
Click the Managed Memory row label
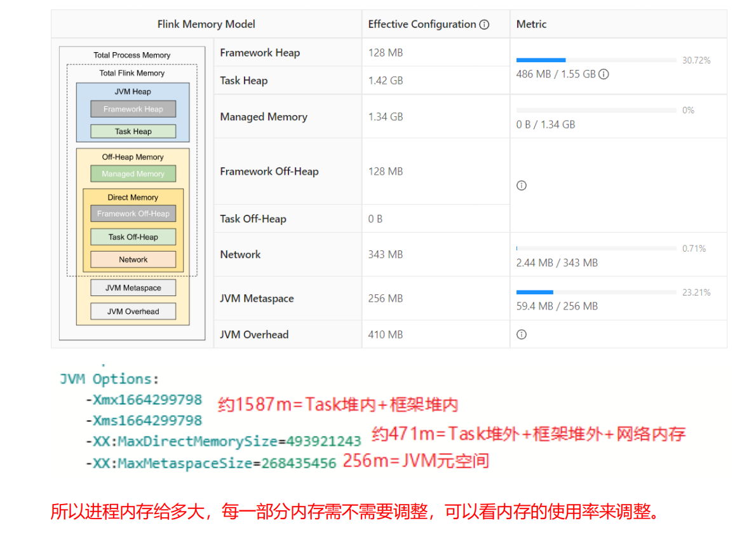pyautogui.click(x=264, y=117)
